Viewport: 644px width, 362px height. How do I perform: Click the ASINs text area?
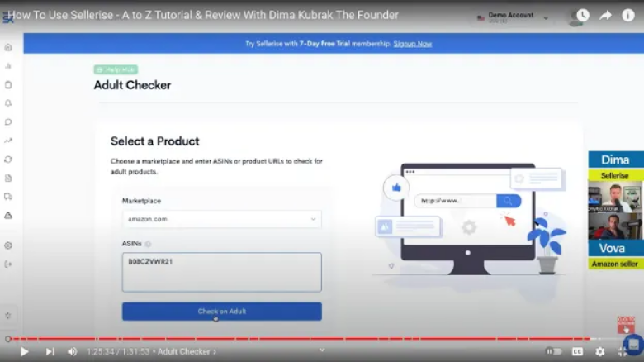(x=222, y=272)
